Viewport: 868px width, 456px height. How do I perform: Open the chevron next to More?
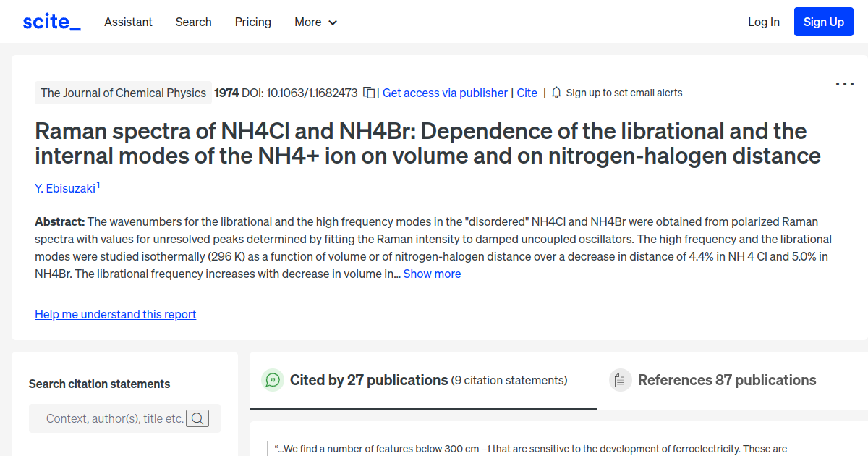coord(333,22)
